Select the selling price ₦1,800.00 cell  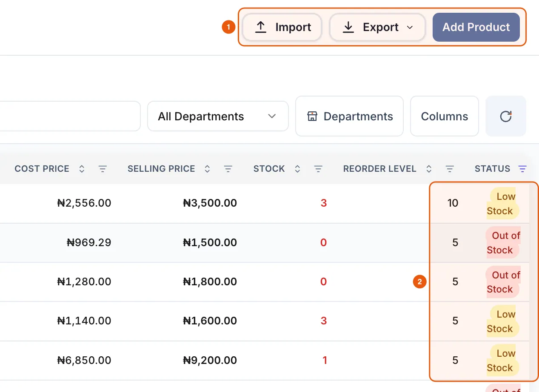click(210, 282)
